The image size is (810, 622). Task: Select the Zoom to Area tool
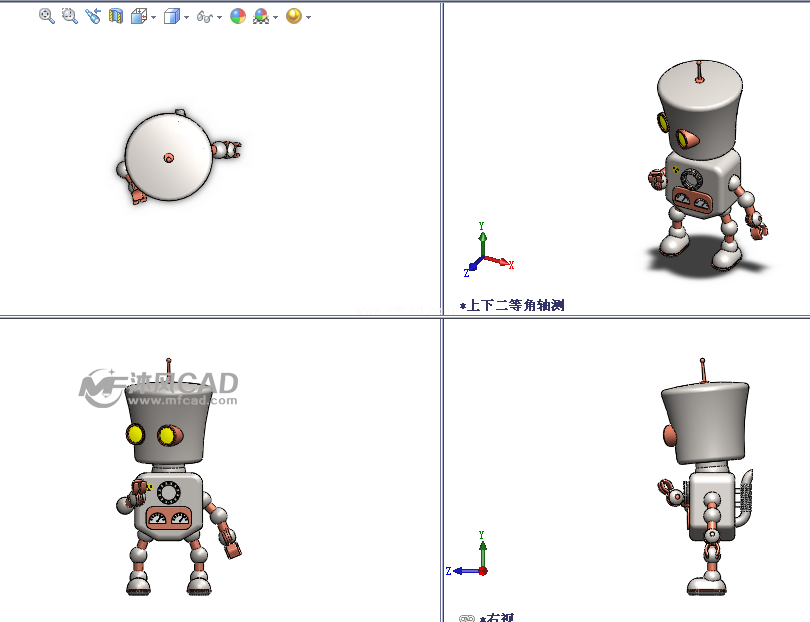click(70, 16)
